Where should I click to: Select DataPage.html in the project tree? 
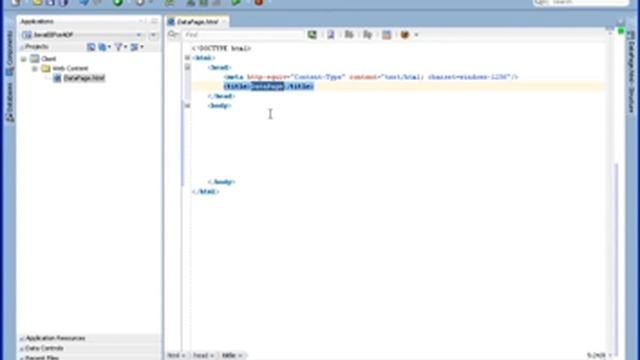84,78
